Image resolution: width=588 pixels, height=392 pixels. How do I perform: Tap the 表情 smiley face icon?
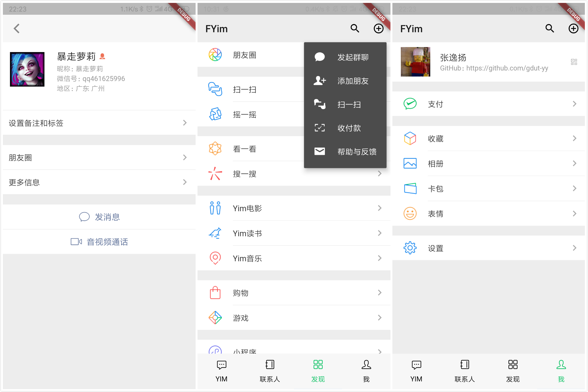click(410, 213)
